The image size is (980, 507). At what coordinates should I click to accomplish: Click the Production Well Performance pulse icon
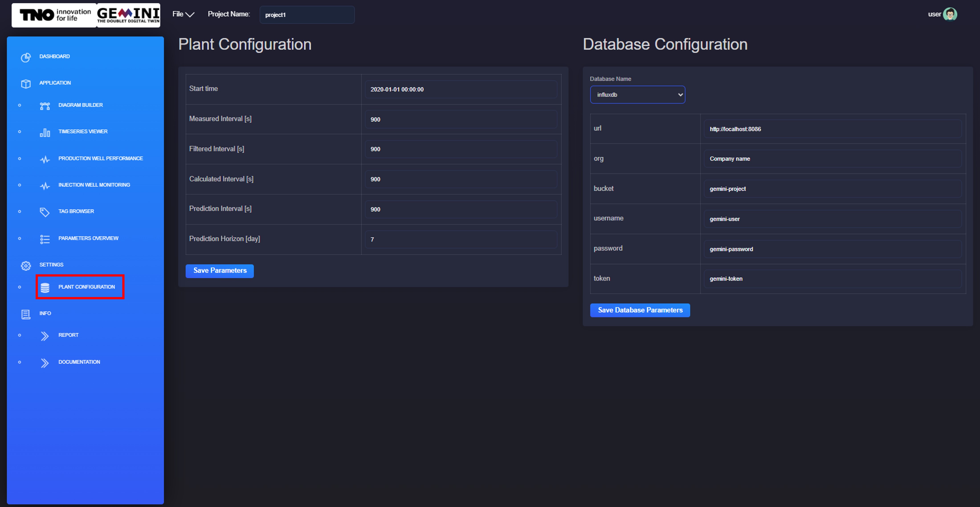[45, 159]
